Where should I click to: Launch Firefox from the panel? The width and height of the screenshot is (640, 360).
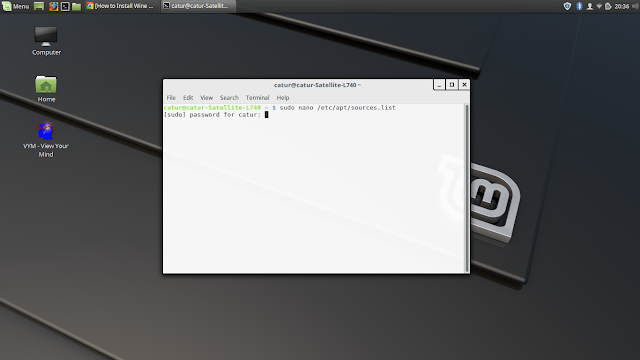tap(53, 6)
